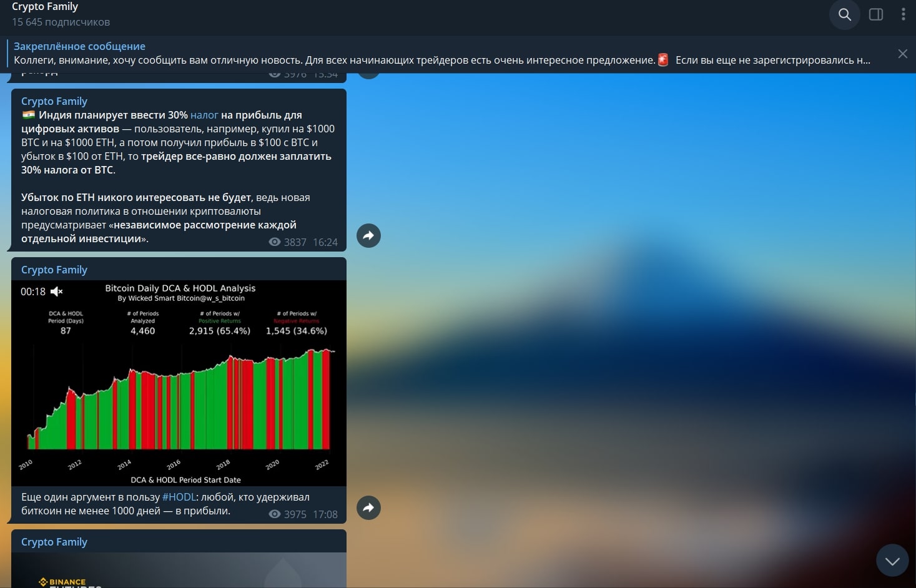Forward the Bitcoin DCA video post
This screenshot has width=916, height=588.
pos(368,507)
